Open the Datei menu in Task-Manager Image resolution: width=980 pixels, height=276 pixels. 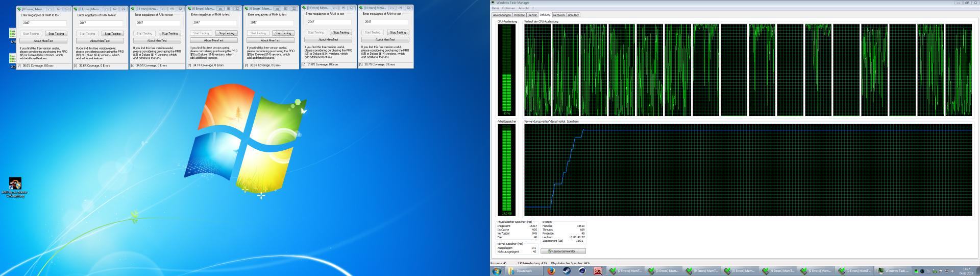coord(495,8)
